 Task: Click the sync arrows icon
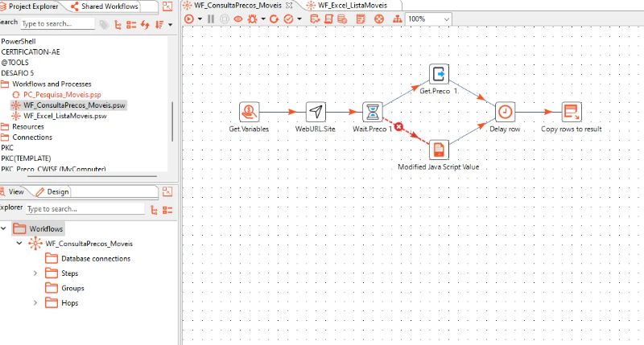(x=145, y=25)
